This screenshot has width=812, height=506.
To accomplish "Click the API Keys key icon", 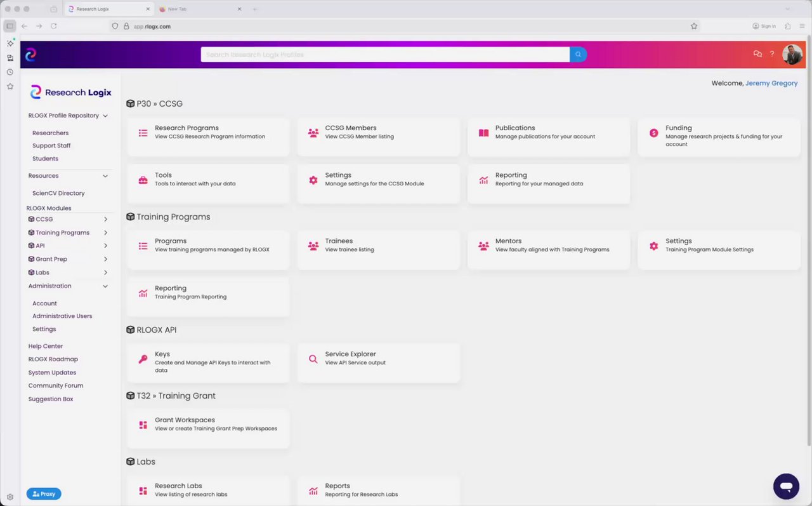I will [x=143, y=359].
